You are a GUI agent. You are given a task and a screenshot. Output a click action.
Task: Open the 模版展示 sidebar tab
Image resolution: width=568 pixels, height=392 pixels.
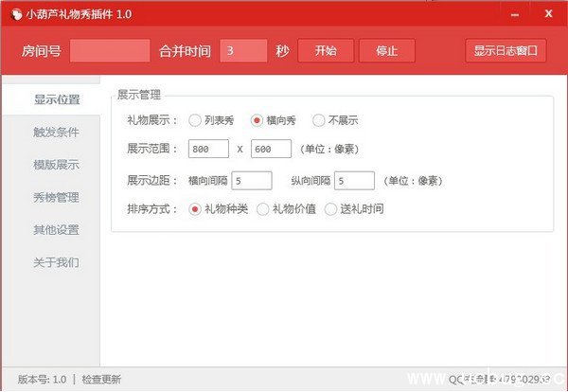56,165
